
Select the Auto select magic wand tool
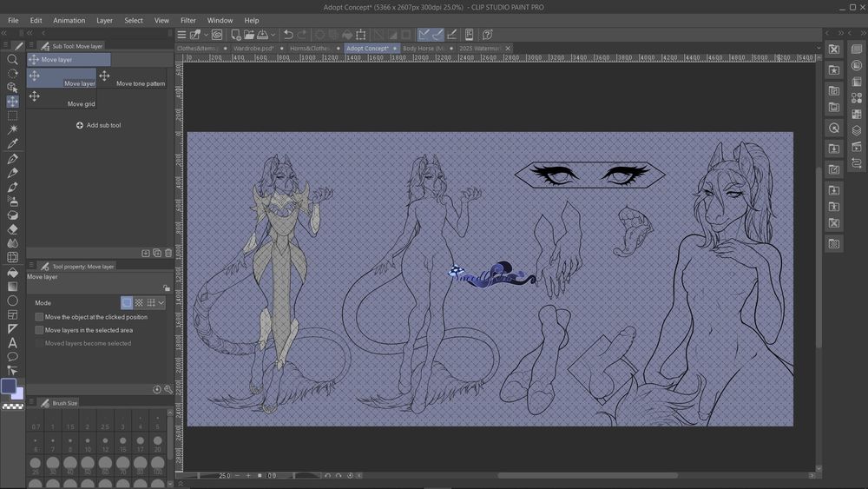click(12, 129)
